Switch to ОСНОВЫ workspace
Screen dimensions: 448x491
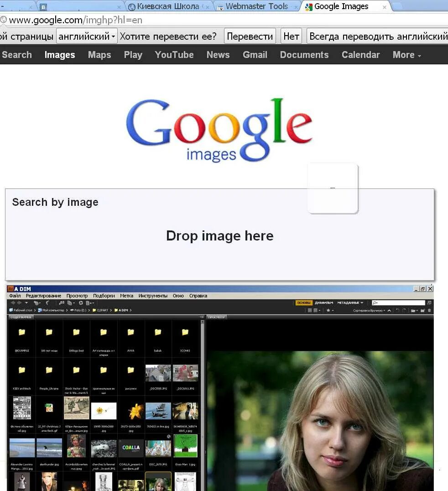tap(304, 303)
